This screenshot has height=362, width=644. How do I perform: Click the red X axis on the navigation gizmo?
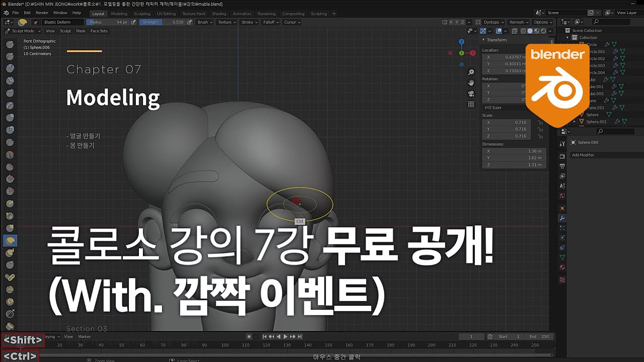pyautogui.click(x=473, y=53)
